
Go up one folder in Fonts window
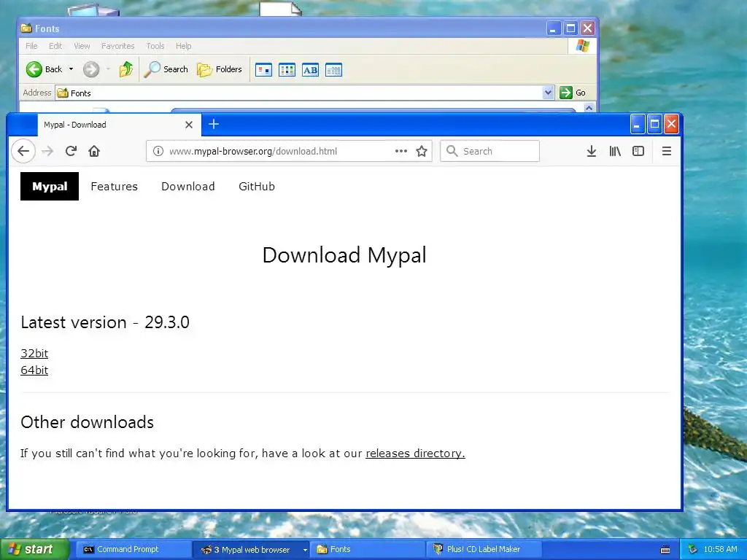coord(126,69)
